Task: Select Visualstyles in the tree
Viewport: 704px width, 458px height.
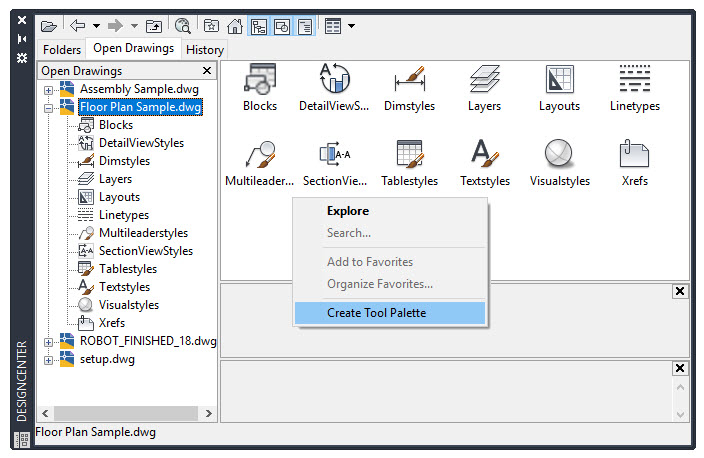Action: point(129,304)
